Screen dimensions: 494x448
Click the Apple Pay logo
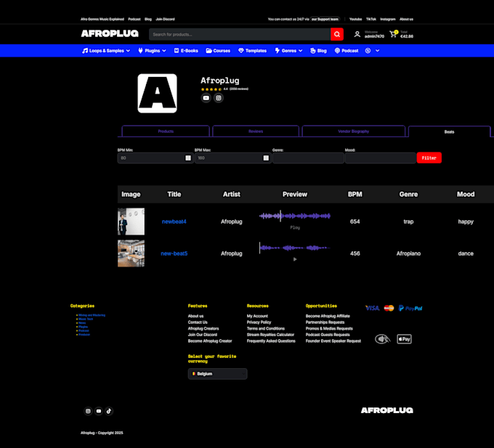click(404, 339)
